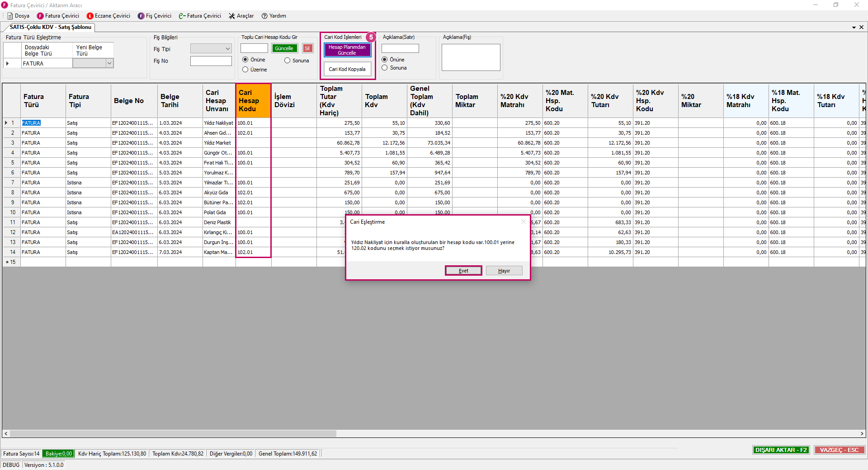
Task: Minimize the application window
Action: [x=816, y=5]
